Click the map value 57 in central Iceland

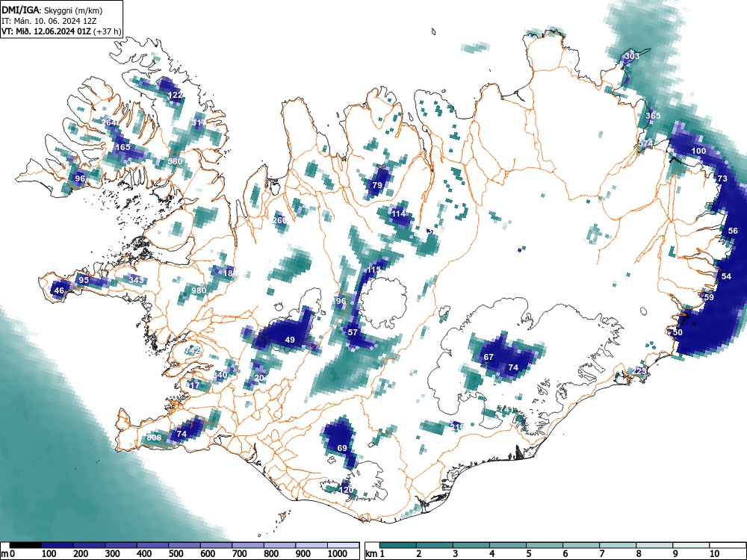coord(353,332)
